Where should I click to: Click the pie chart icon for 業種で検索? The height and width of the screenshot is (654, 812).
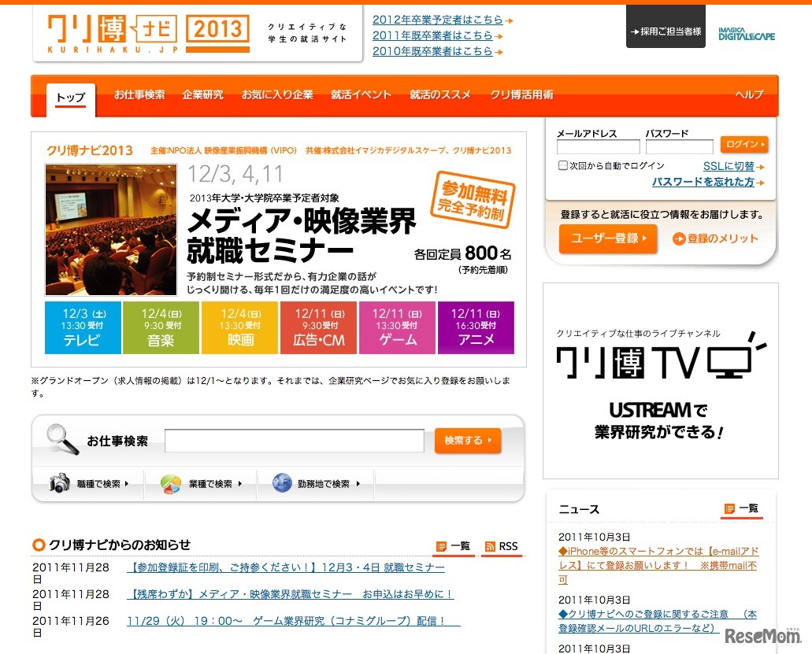(x=171, y=484)
